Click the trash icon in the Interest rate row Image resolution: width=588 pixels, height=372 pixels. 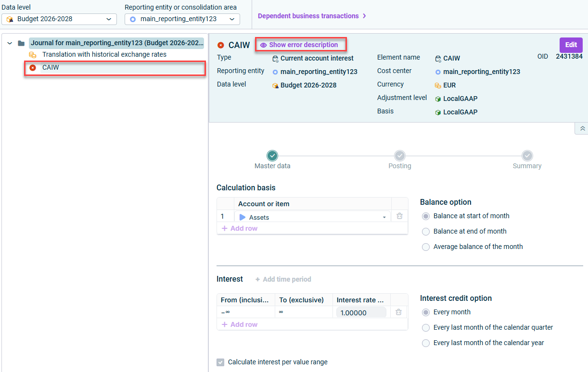(x=398, y=312)
